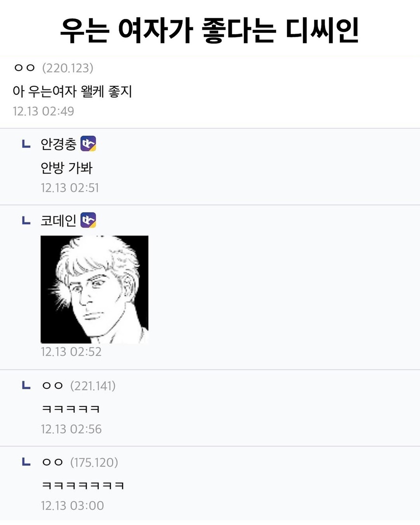Viewport: 420px width, 525px height.
Task: Open the 안경충 user profile
Action: click(x=58, y=144)
